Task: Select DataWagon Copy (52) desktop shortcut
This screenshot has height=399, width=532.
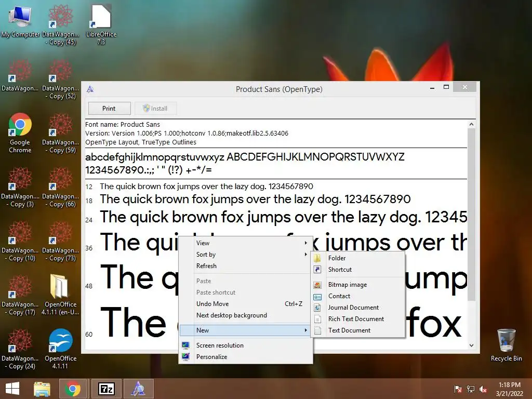Action: pyautogui.click(x=61, y=79)
